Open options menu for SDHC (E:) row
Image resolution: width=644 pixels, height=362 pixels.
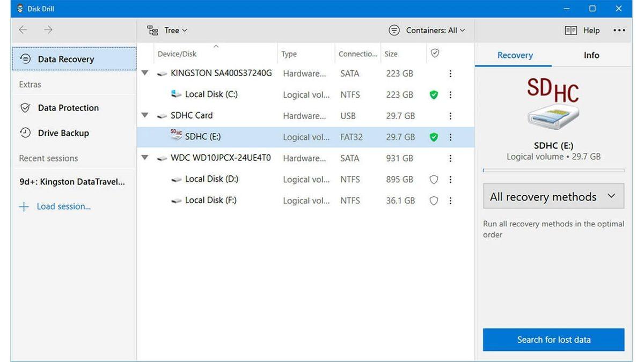(450, 137)
